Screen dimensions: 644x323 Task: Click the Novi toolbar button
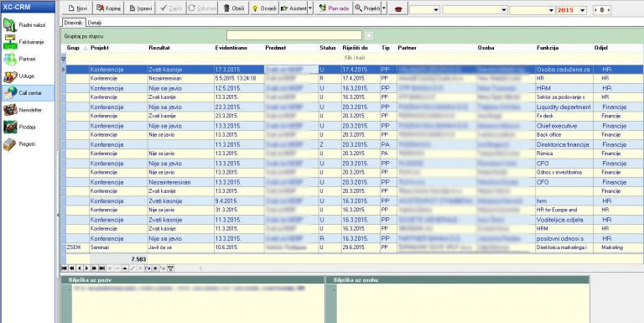[x=77, y=8]
